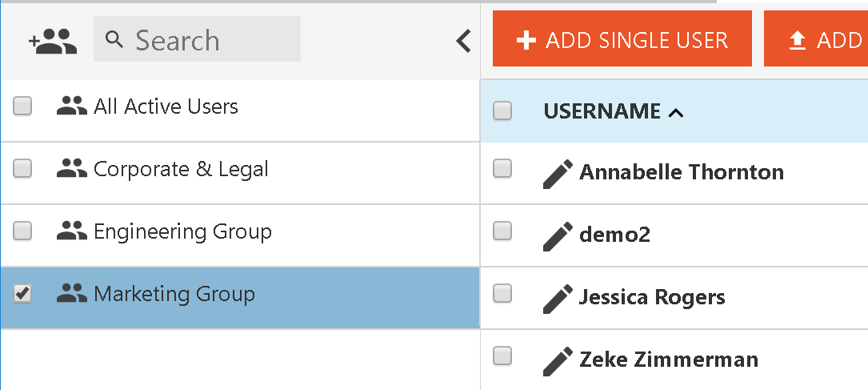Click the edit pencil for Annabelle Thornton
868x390 pixels.
(x=558, y=174)
